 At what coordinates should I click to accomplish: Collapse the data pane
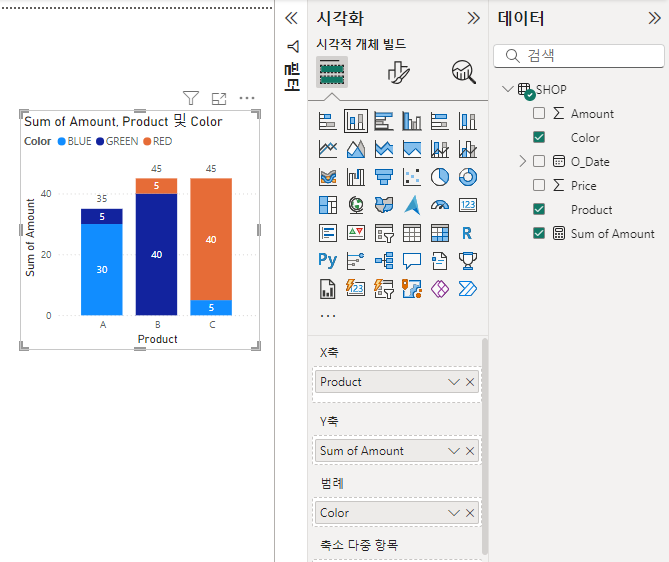click(654, 18)
